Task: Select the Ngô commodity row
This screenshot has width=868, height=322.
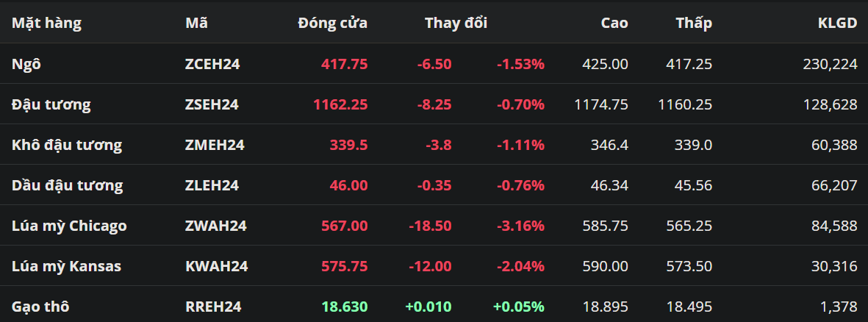Action: 26,64
